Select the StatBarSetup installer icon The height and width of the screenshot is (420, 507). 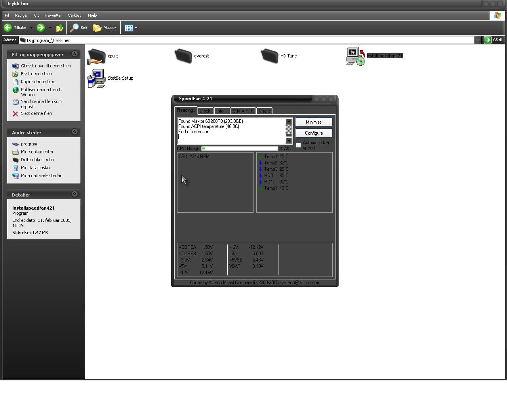click(97, 78)
